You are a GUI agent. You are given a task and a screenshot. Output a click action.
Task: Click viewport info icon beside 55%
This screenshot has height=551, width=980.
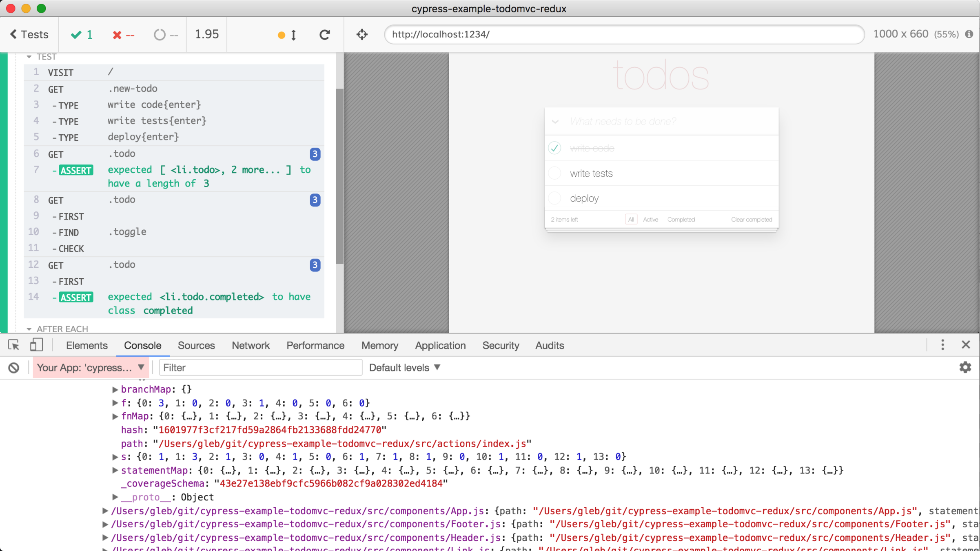969,34
